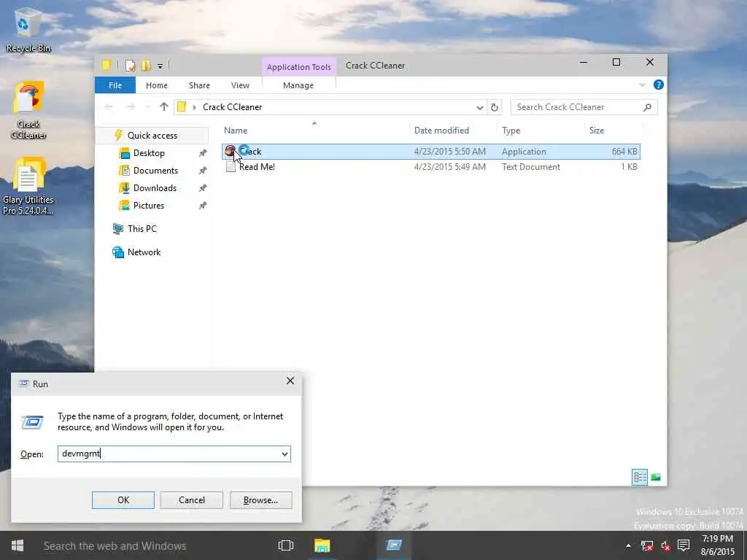This screenshot has height=560, width=747.
Task: Switch to Details view layout icon
Action: (x=639, y=477)
